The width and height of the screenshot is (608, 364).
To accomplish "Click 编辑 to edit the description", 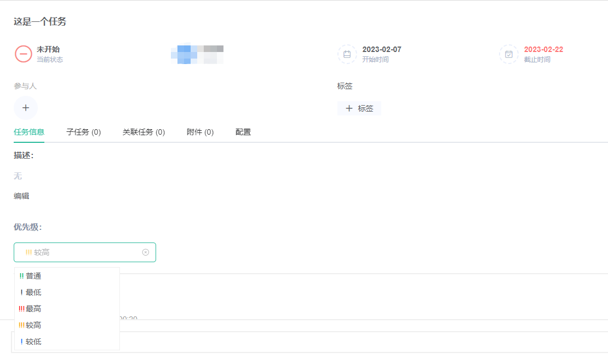I will point(21,195).
